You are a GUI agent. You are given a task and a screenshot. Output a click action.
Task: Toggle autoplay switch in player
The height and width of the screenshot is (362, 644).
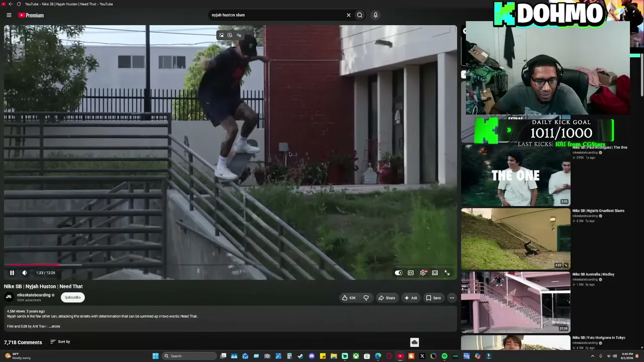point(398,273)
